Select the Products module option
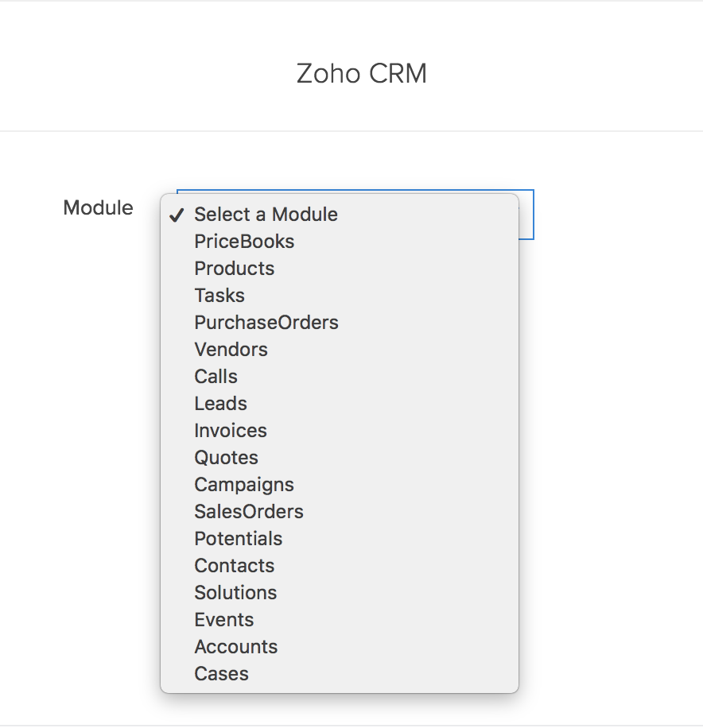The height and width of the screenshot is (728, 703). coord(235,269)
